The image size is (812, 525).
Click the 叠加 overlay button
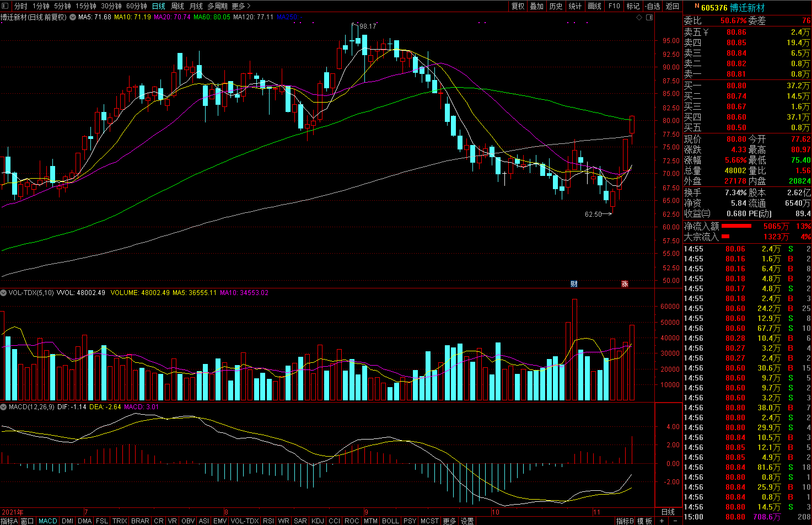(x=537, y=6)
